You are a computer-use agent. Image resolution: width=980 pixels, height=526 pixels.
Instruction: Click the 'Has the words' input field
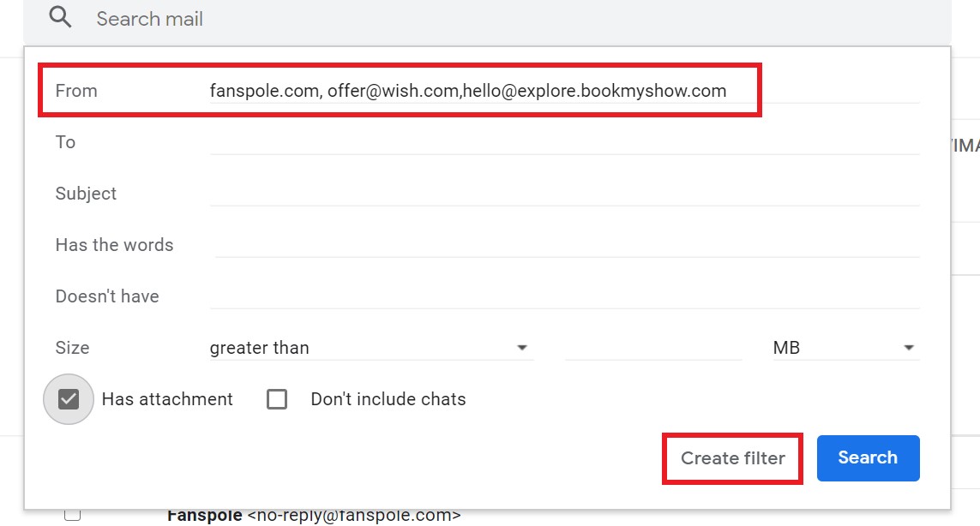pos(566,245)
